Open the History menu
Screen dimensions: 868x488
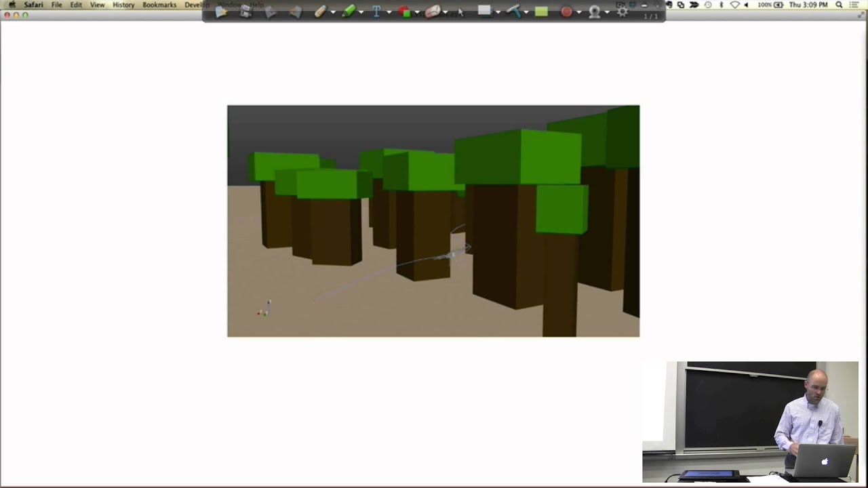pyautogui.click(x=123, y=5)
